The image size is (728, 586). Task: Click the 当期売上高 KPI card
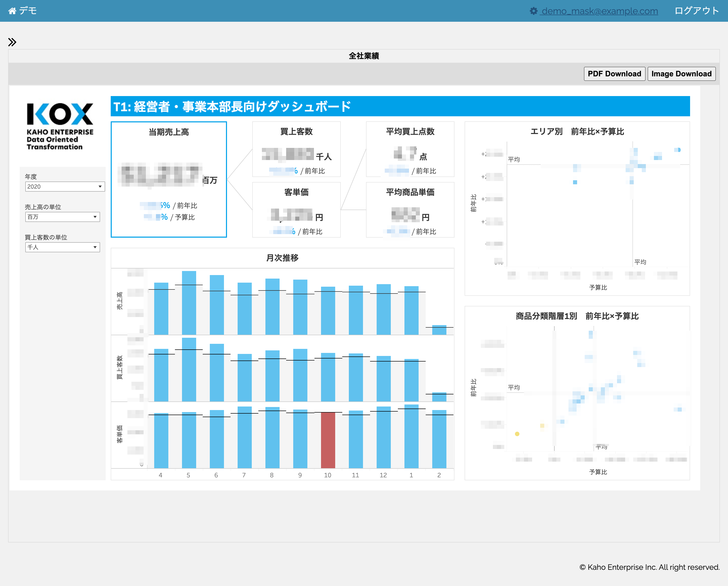169,179
